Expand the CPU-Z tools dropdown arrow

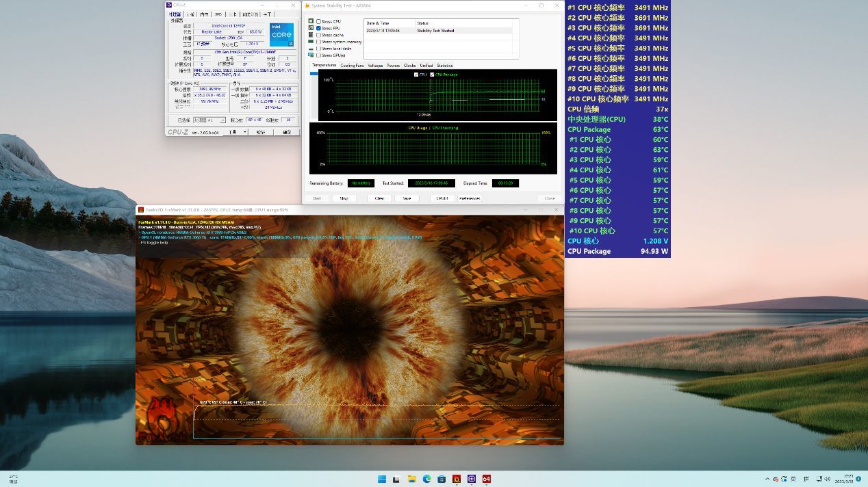coord(244,132)
